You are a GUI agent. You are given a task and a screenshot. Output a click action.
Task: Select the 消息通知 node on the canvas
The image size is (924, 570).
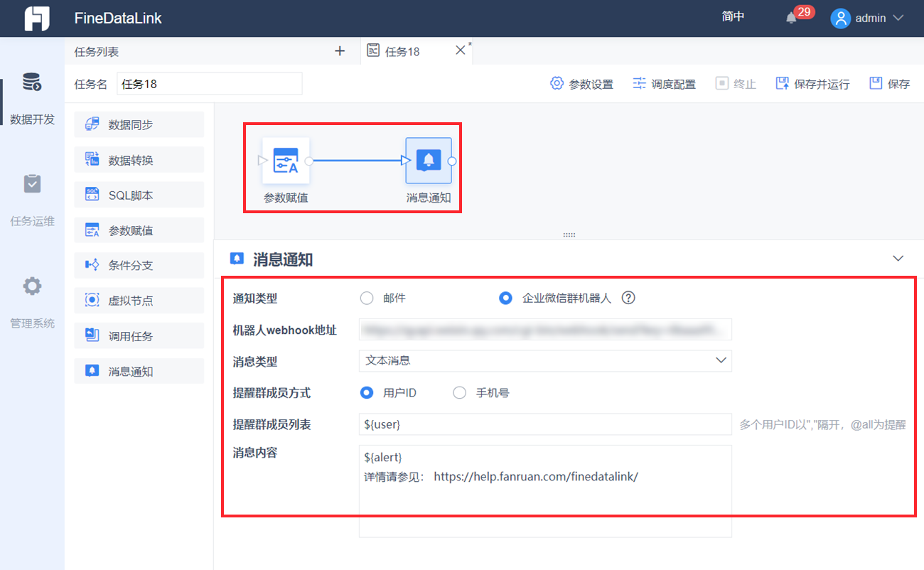tap(429, 161)
